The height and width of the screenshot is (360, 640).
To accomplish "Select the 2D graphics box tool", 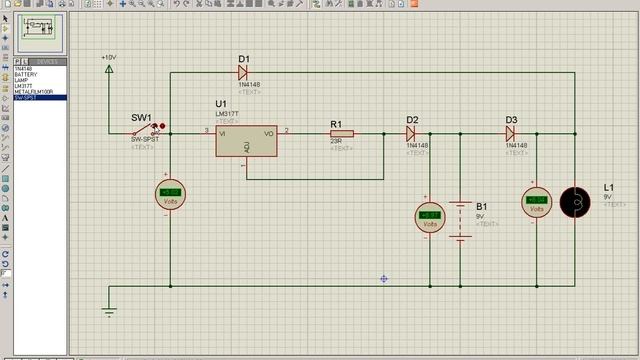I will 5,179.
